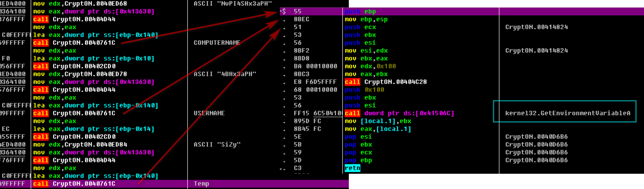Click the ASCII "4BHx3aPH" comment
This screenshot has height=189, width=644.
(x=225, y=74)
